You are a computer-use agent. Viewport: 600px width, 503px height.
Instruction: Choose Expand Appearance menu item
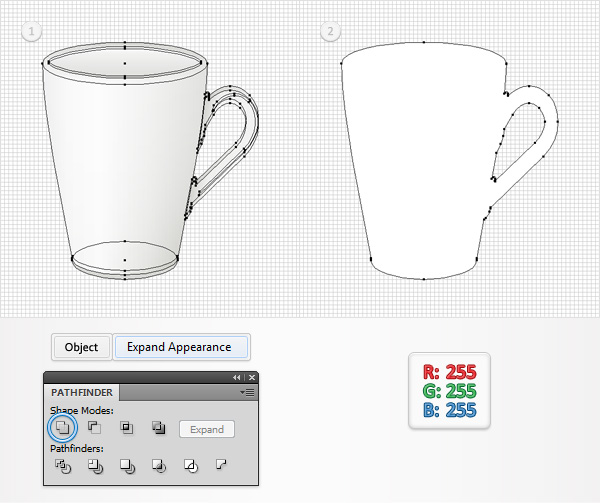[x=181, y=347]
